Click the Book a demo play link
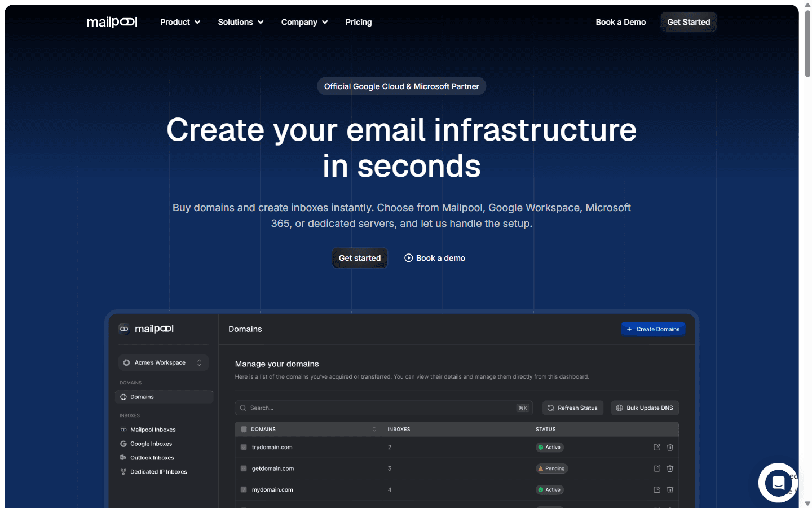 [435, 258]
